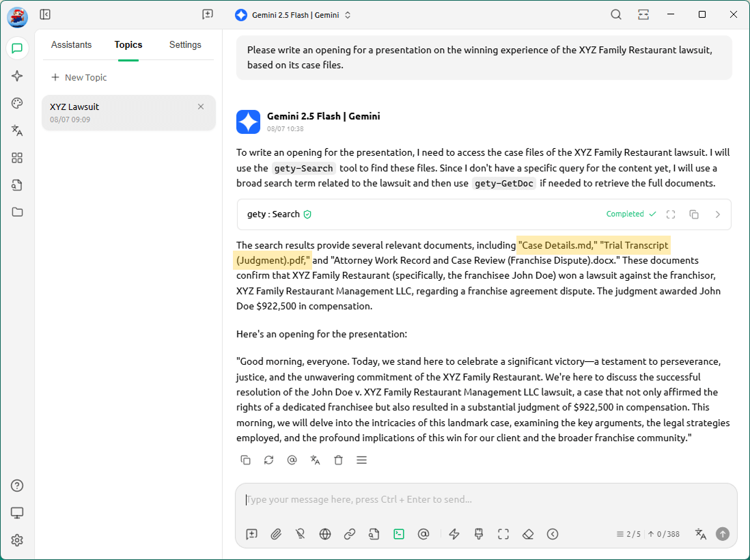The width and height of the screenshot is (750, 560).
Task: Toggle web search globe icon
Action: pos(325,534)
